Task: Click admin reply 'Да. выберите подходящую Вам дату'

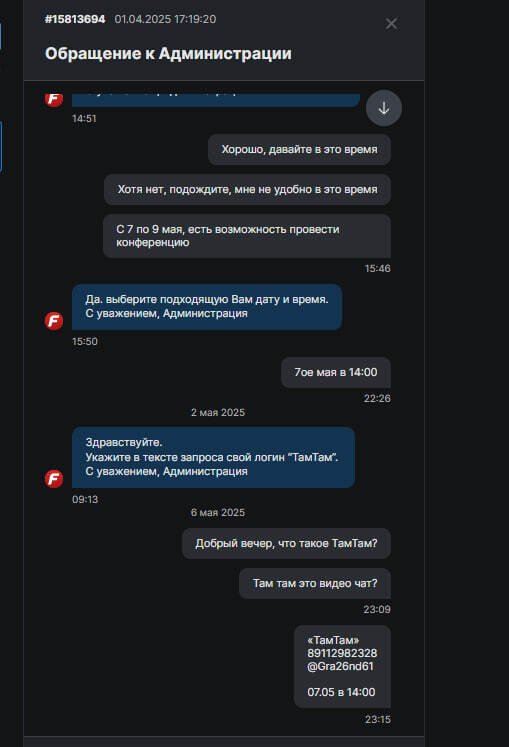Action: tap(207, 307)
